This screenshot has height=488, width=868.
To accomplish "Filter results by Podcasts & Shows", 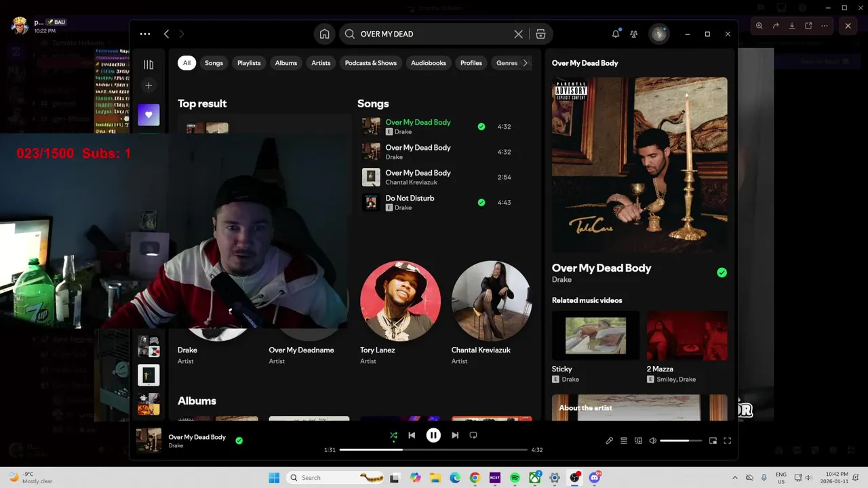I will pos(370,63).
